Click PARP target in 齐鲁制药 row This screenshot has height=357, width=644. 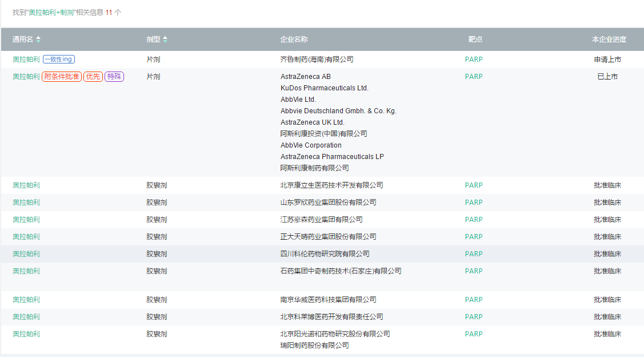tap(474, 59)
